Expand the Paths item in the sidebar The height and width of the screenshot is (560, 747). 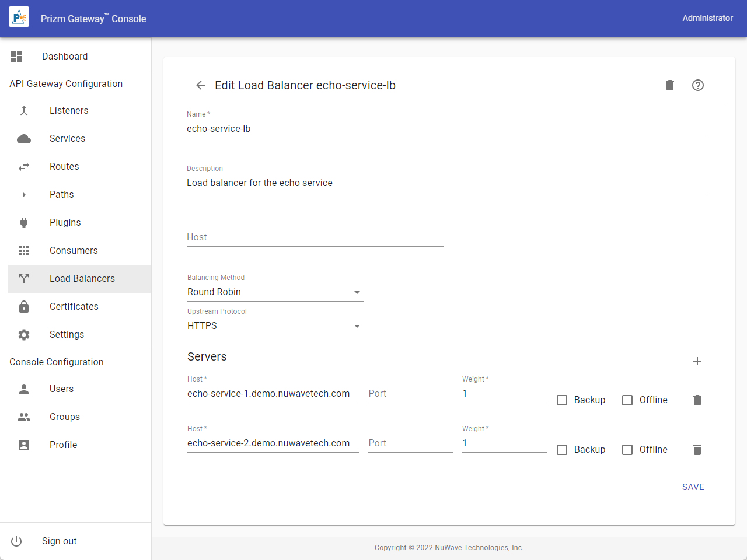pyautogui.click(x=61, y=194)
